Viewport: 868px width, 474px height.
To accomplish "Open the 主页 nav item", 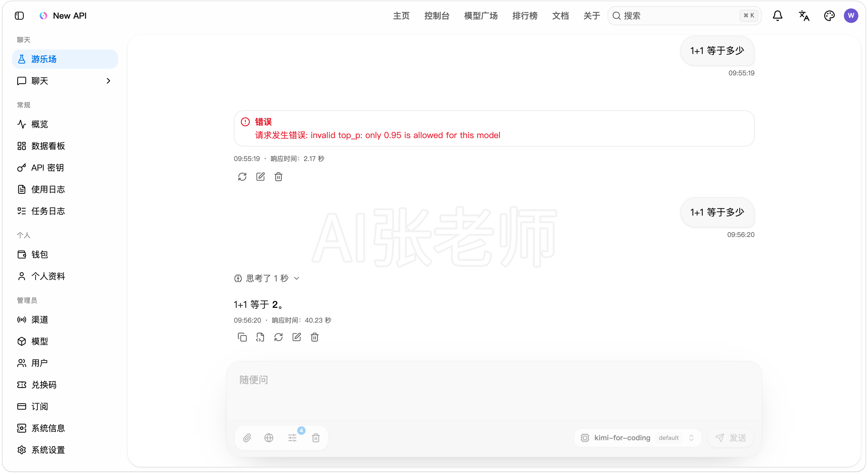I will 401,16.
